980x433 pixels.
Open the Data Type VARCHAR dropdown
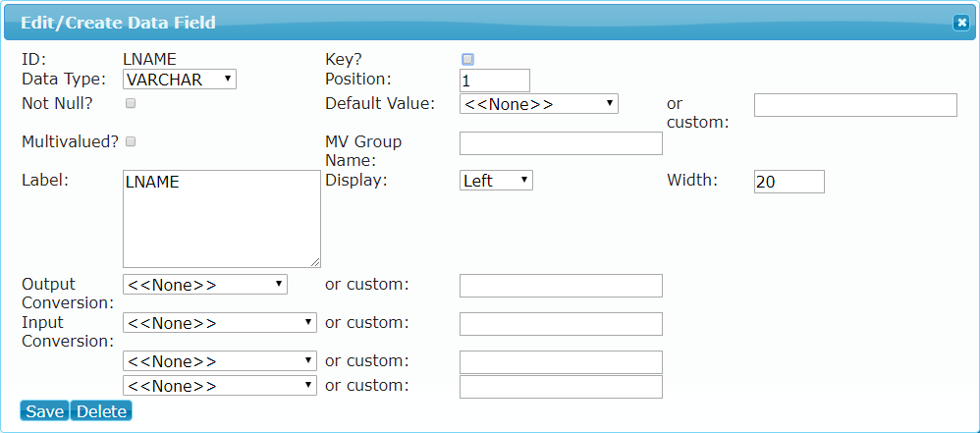click(x=180, y=80)
